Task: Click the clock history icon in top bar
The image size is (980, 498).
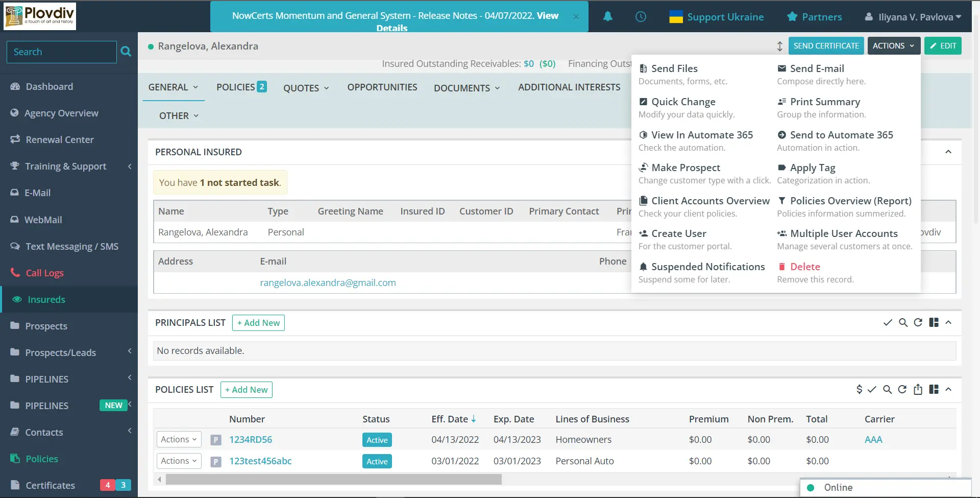Action: pyautogui.click(x=641, y=16)
